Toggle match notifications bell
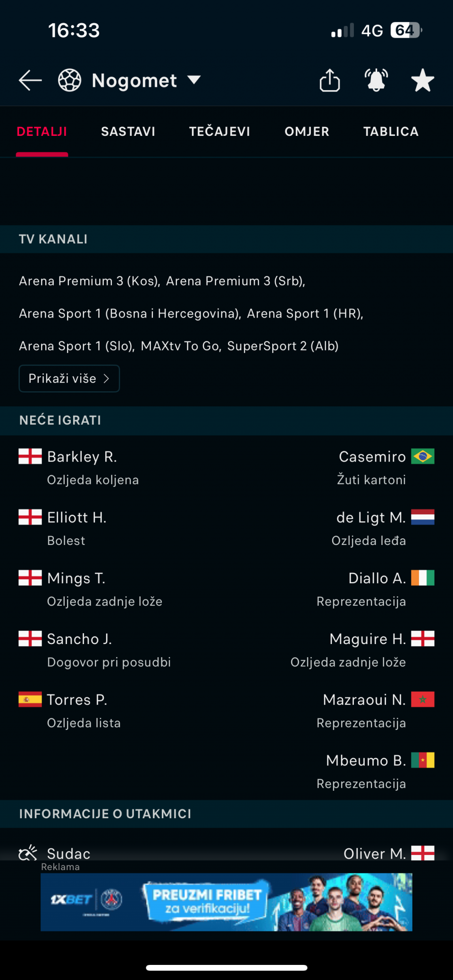Viewport: 453px width, 980px height. pos(376,80)
